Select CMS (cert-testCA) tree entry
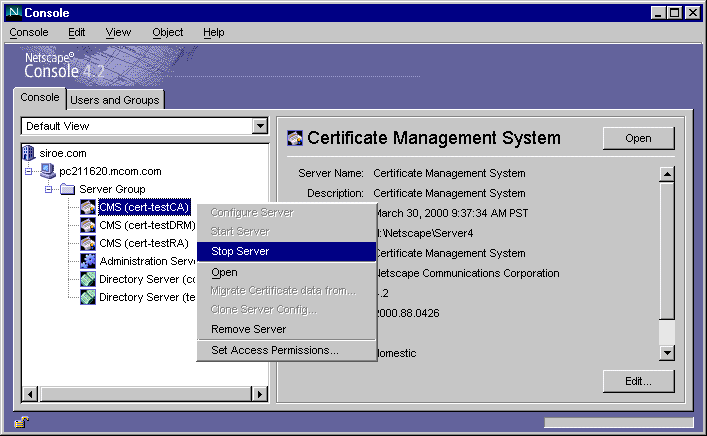 pyautogui.click(x=144, y=207)
